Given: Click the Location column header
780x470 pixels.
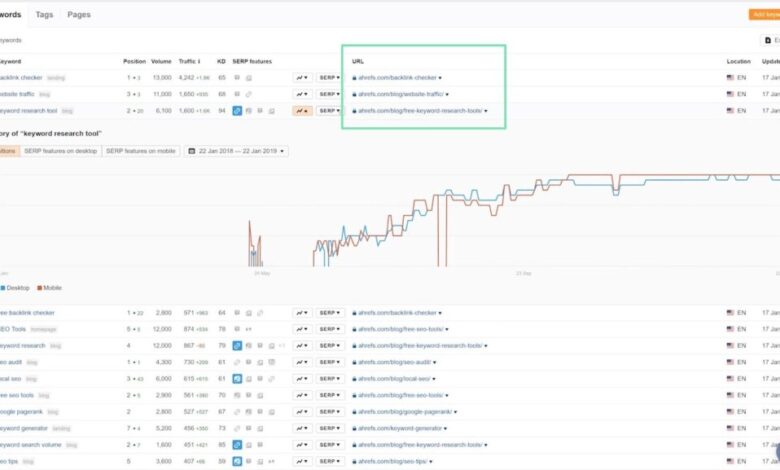Looking at the screenshot, I should [x=739, y=62].
